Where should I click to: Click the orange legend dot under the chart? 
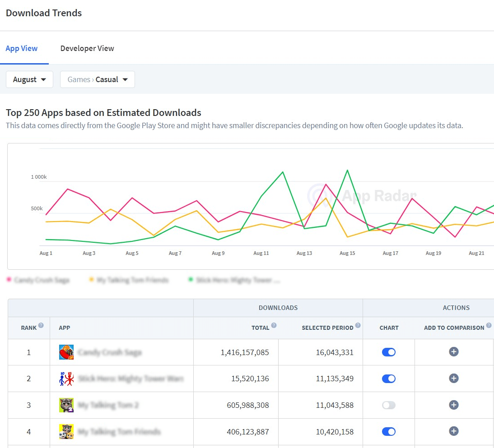tap(91, 279)
